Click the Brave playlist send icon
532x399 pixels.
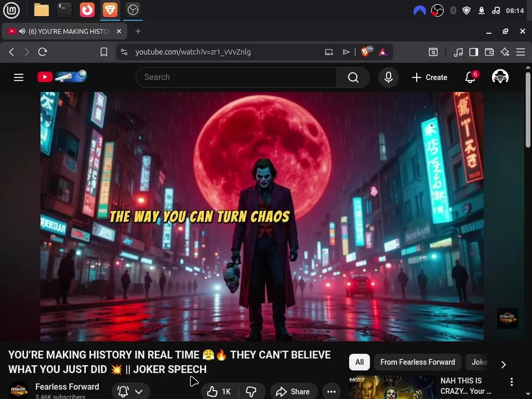(x=346, y=52)
